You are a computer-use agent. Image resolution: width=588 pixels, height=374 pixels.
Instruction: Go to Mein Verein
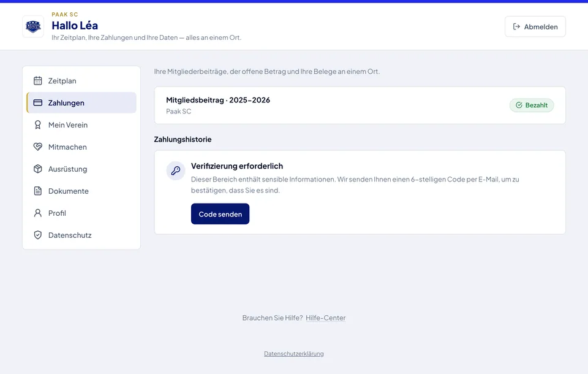pos(81,124)
